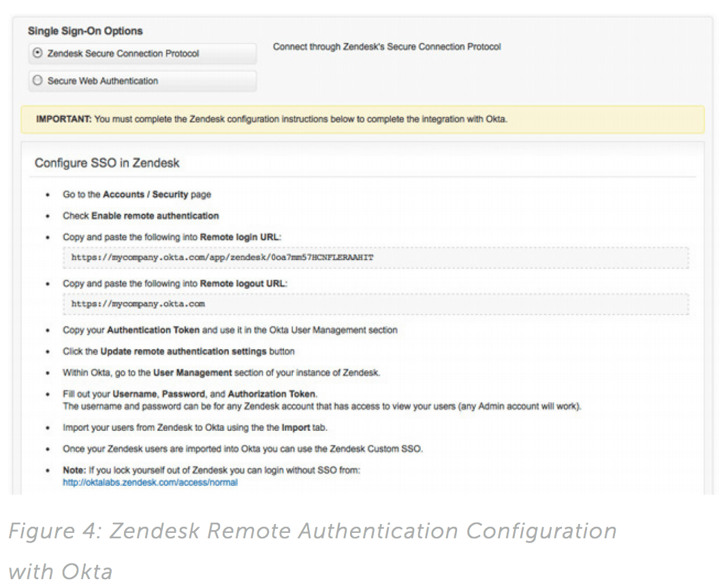Open the oktalabs.zendesk.com/access/normal link
The width and height of the screenshot is (726, 588).
pyautogui.click(x=150, y=483)
